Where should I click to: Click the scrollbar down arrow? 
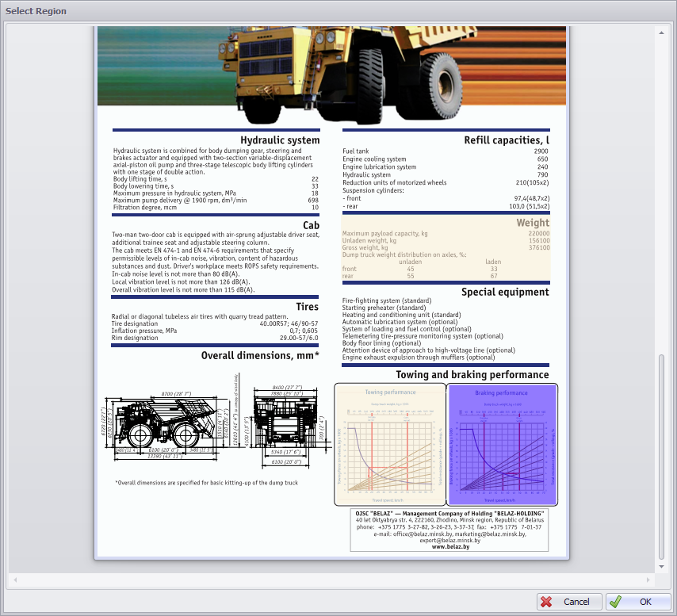tap(660, 568)
